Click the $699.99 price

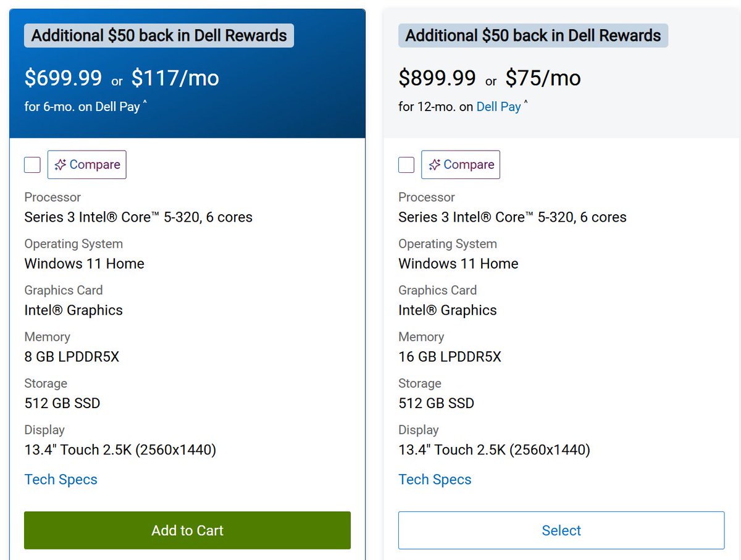tap(63, 78)
